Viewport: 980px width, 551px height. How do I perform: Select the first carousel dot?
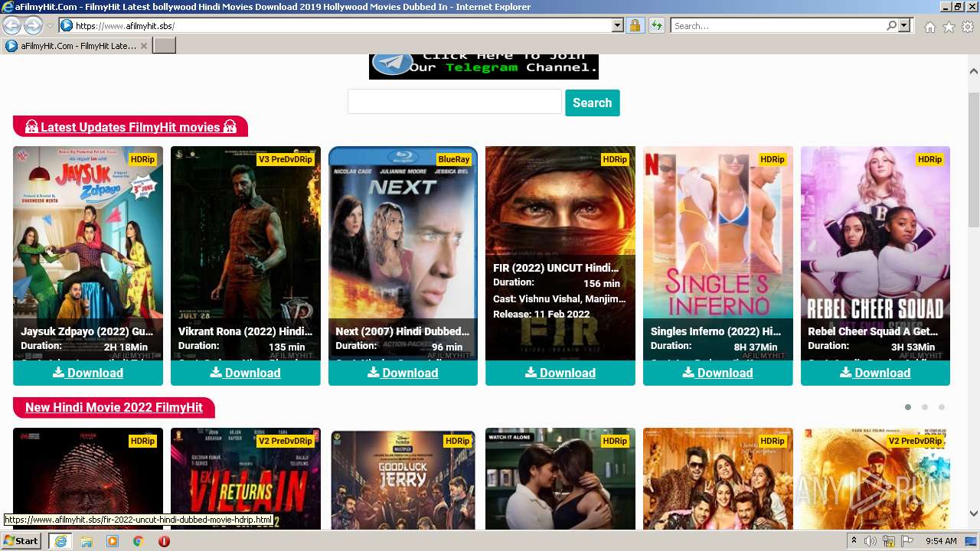pyautogui.click(x=908, y=407)
